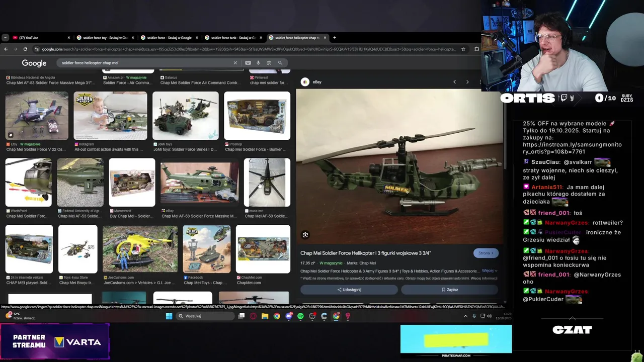Search by image with the Lens icon
This screenshot has width=644, height=362.
[269, 63]
